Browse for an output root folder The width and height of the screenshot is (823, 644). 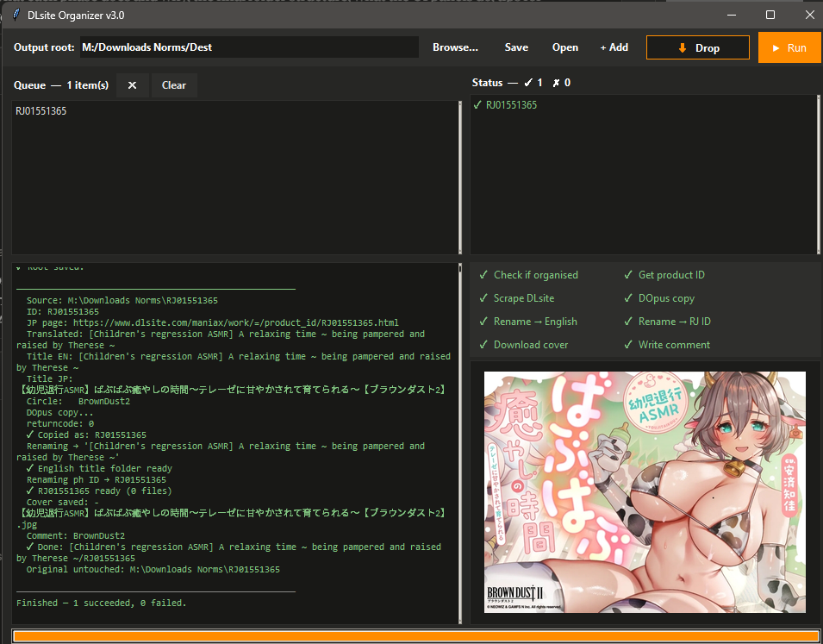pos(455,47)
